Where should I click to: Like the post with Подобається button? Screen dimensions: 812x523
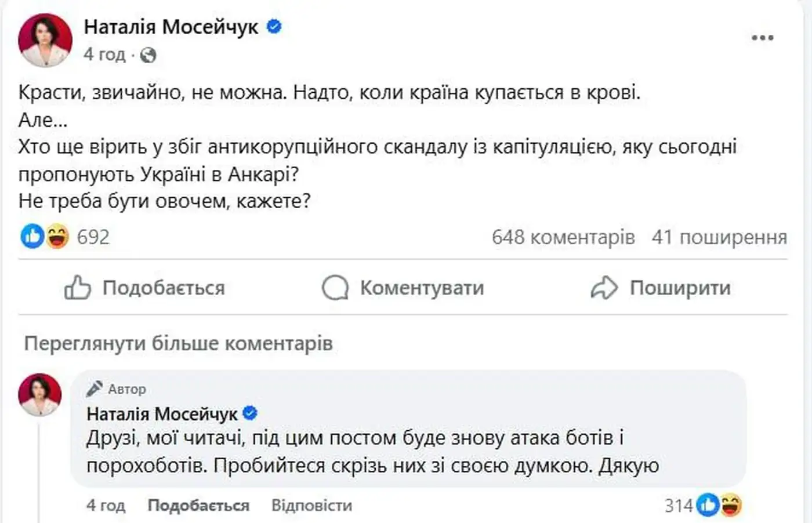click(x=144, y=288)
